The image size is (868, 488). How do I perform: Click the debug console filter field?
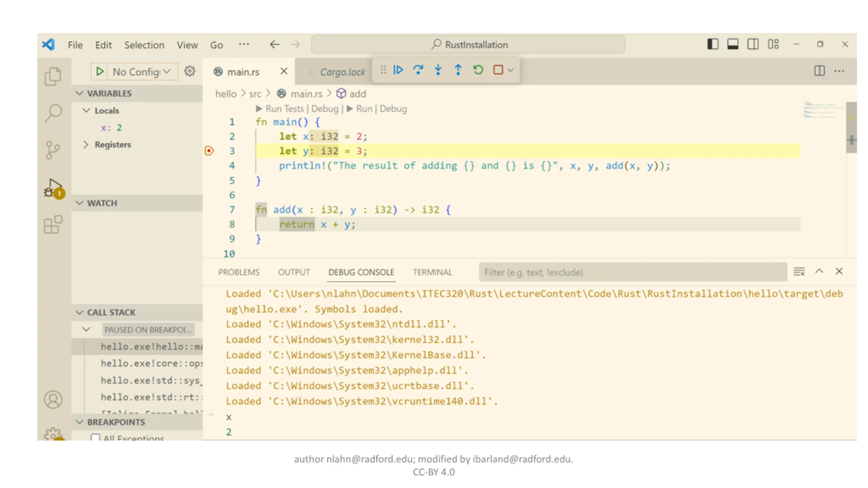(x=633, y=272)
